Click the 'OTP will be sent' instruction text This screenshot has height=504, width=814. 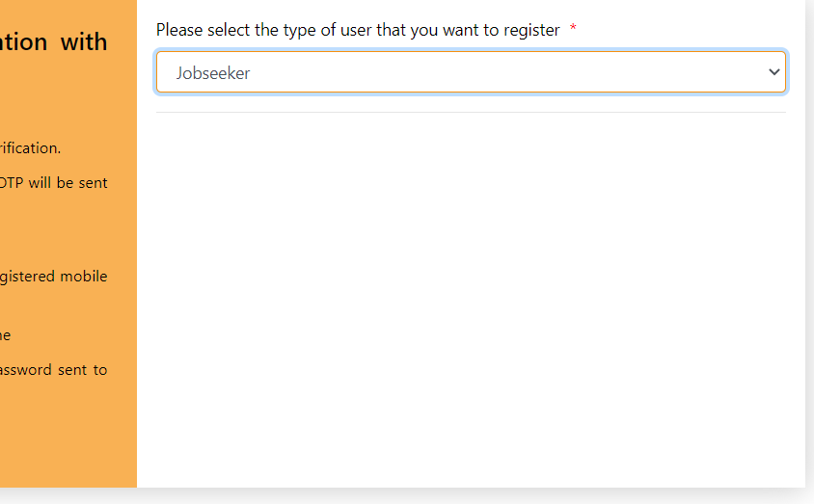(53, 183)
